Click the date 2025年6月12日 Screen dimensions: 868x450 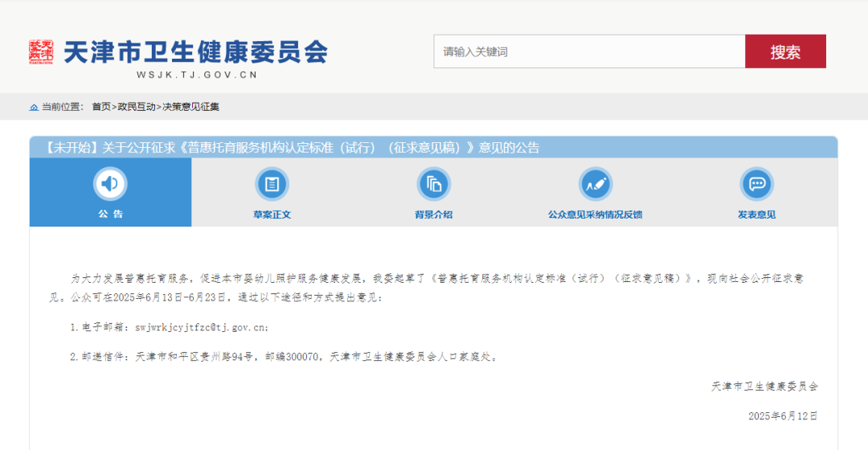click(783, 416)
